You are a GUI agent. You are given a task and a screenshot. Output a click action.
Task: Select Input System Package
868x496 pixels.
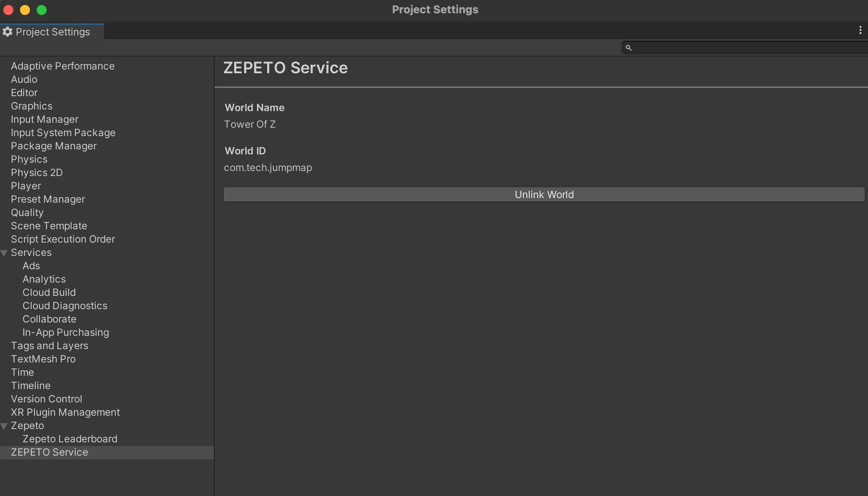[63, 133]
